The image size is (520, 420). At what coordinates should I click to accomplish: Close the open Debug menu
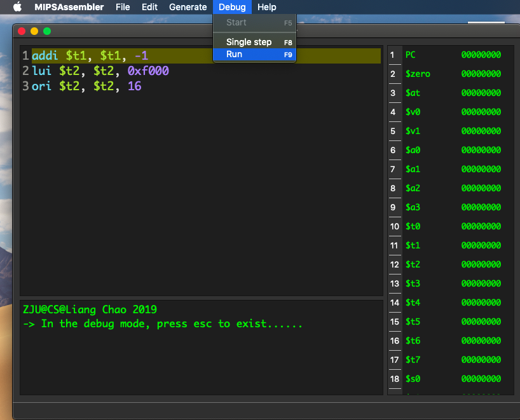[232, 7]
